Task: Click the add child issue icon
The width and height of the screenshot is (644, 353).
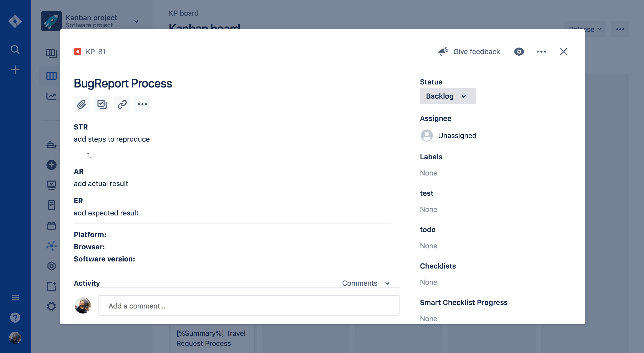Action: (102, 104)
